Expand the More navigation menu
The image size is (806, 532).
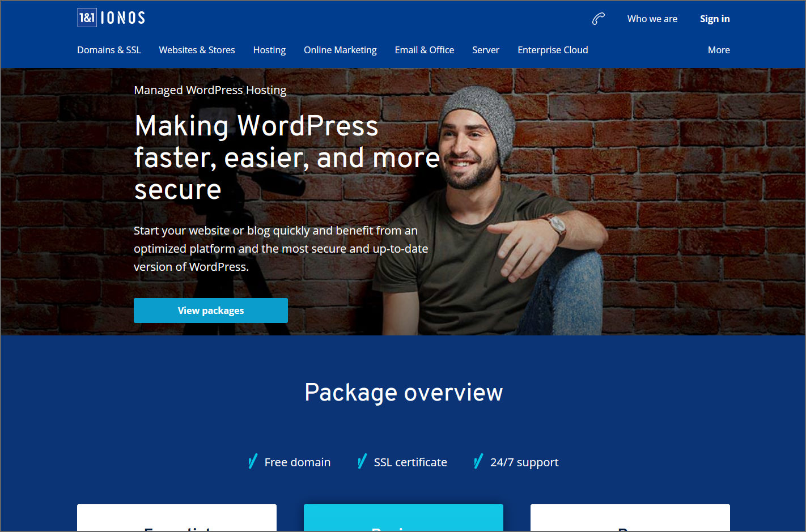(719, 50)
